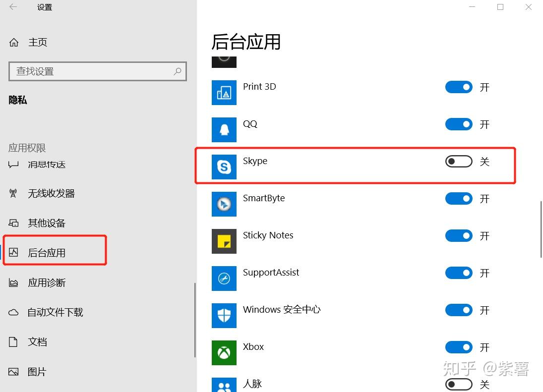Viewport: 543px width, 392px height.
Task: Click the 无线收发器 antenna icon
Action: [13, 193]
